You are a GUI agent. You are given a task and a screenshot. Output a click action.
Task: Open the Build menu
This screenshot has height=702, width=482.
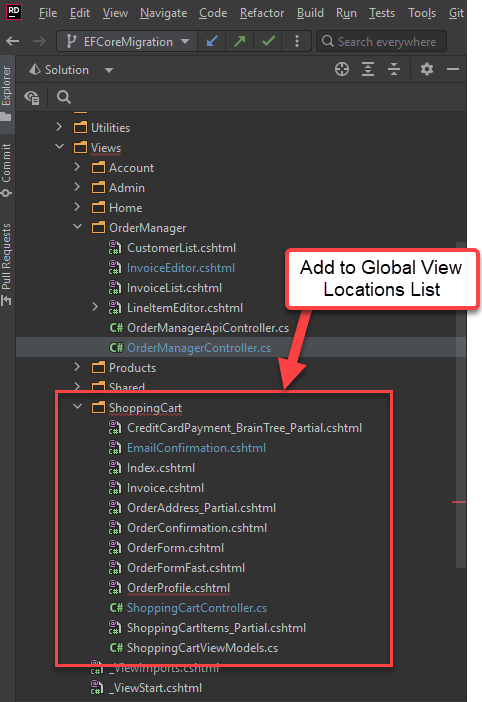(x=310, y=13)
